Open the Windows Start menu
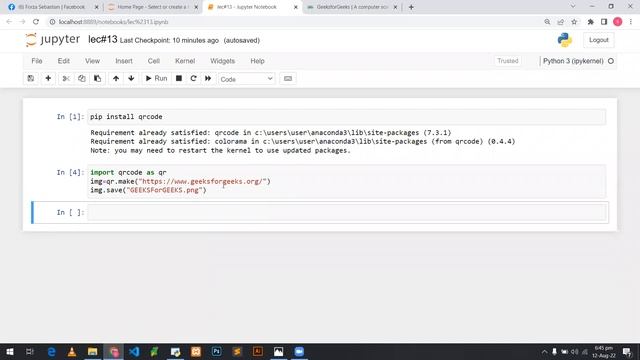Image resolution: width=640 pixels, height=360 pixels. [10, 351]
